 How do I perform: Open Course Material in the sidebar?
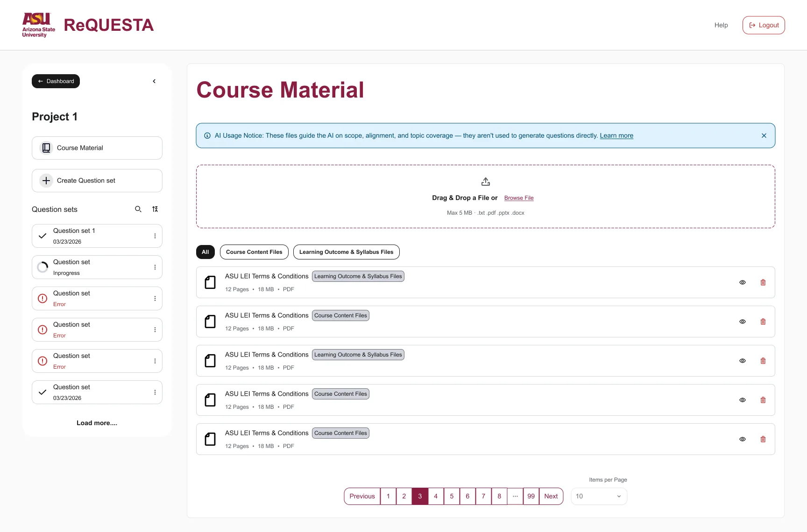[97, 148]
